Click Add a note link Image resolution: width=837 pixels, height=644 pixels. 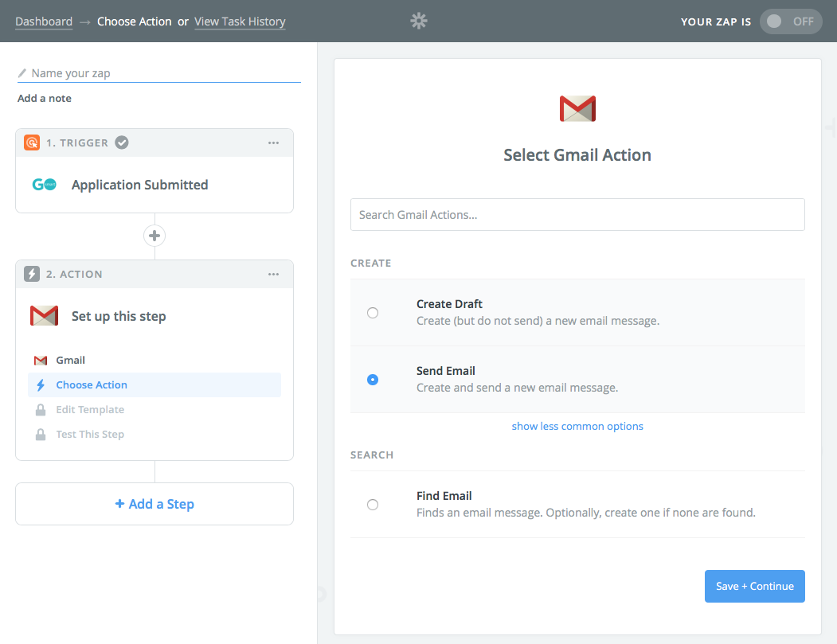pos(45,98)
